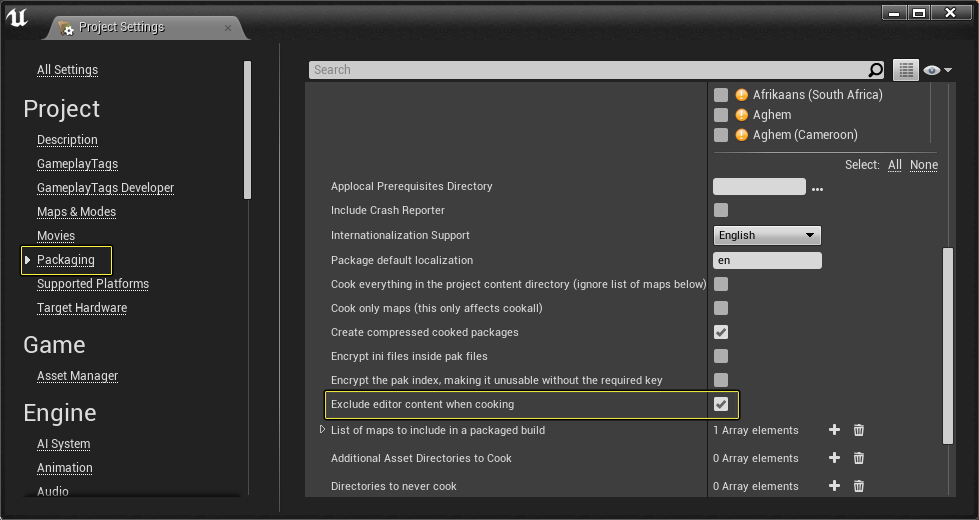Click the search magnifier icon
This screenshot has height=520, width=979.
pyautogui.click(x=876, y=70)
